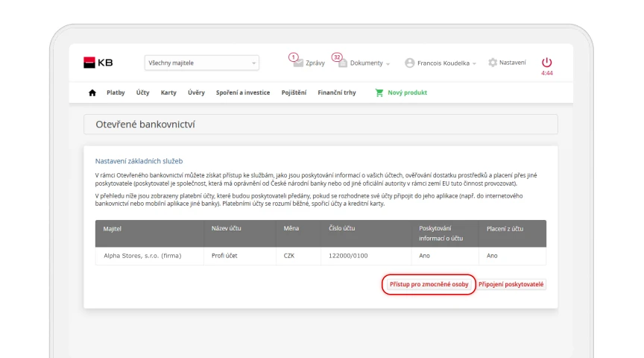Open the Nastavení gear icon
The height and width of the screenshot is (358, 644).
pos(493,63)
